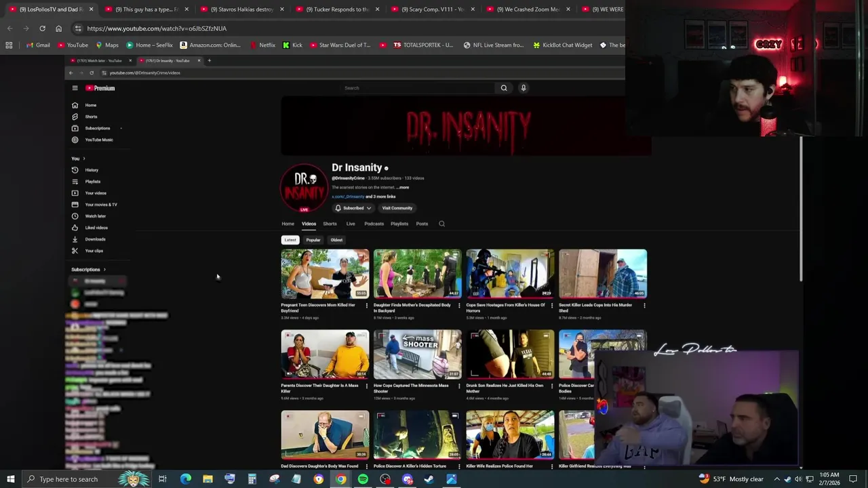
Task: Open Microsoft Edge from the taskbar
Action: tap(185, 479)
